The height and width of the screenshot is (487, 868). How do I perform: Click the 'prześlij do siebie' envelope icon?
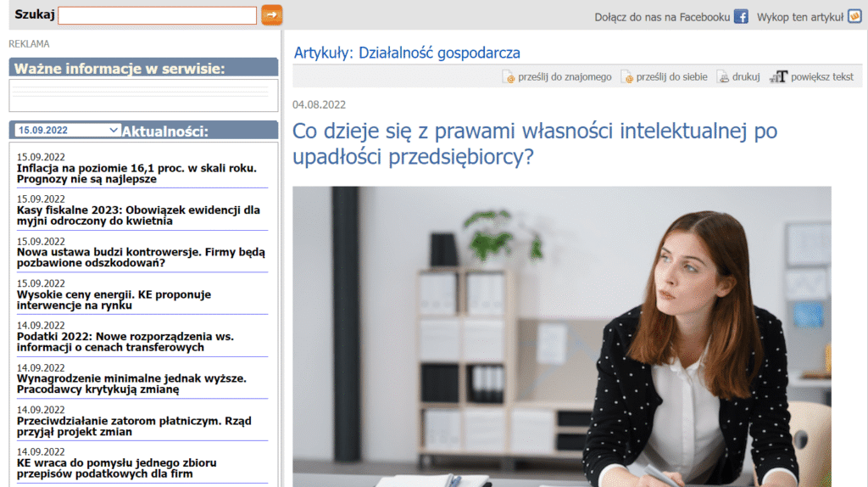point(627,77)
